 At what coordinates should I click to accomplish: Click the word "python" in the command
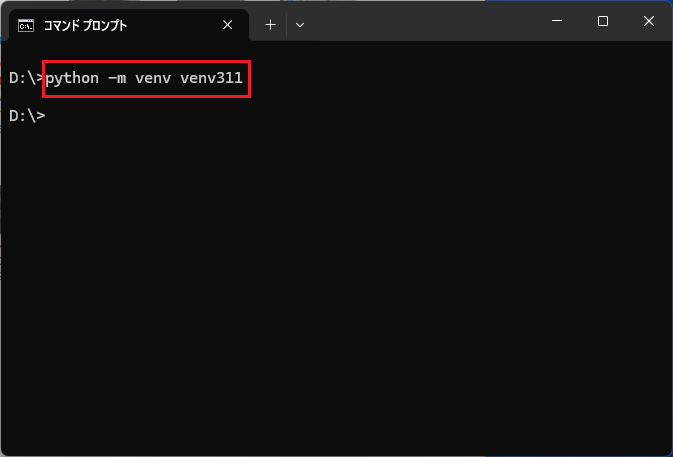click(x=72, y=78)
